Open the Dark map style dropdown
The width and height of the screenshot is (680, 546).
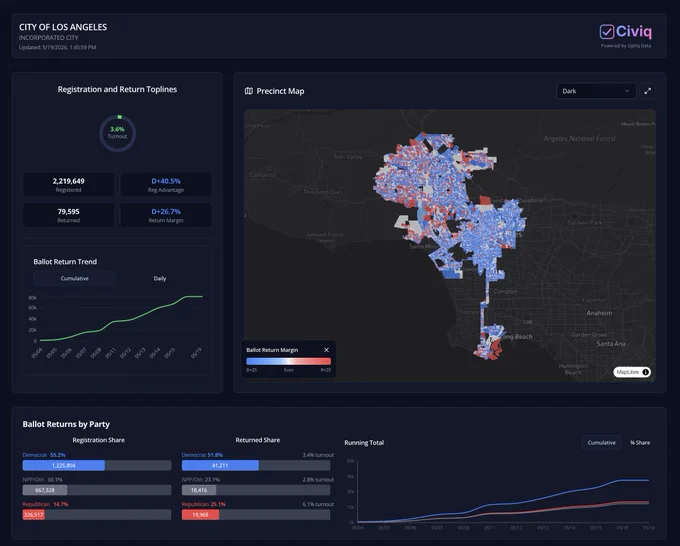pos(596,91)
